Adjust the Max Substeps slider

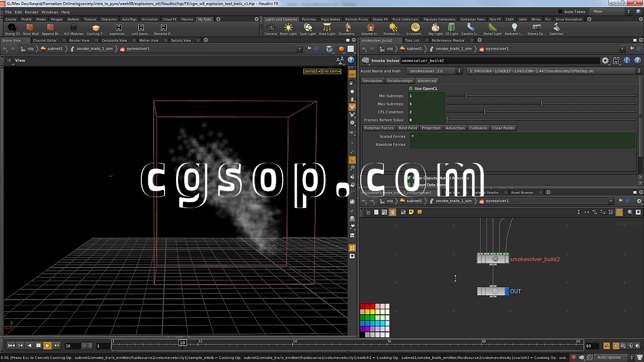[x=541, y=104]
